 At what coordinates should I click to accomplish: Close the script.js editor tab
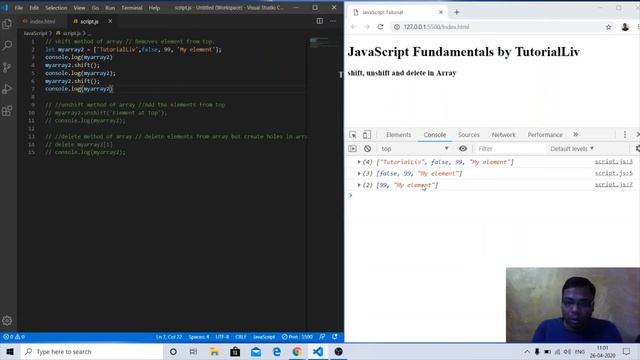pos(110,21)
